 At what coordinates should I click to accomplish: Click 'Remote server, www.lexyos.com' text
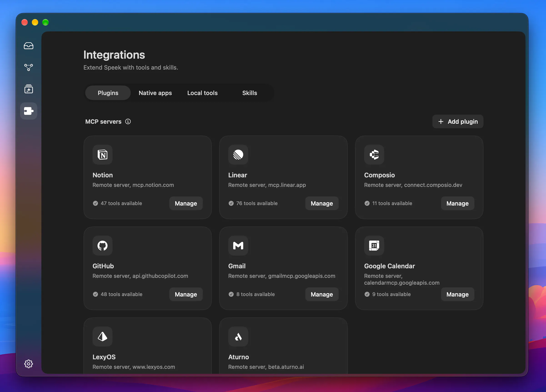coord(134,367)
